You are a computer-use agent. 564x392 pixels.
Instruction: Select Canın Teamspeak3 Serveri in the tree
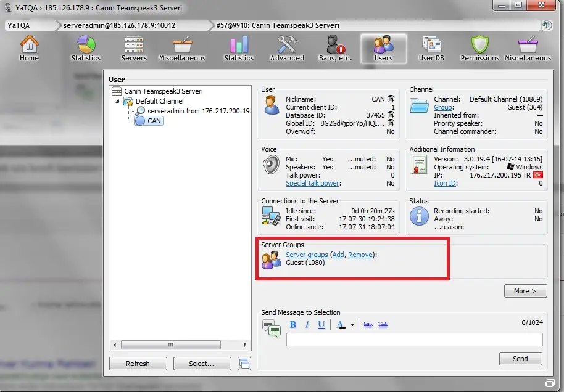pyautogui.click(x=164, y=91)
